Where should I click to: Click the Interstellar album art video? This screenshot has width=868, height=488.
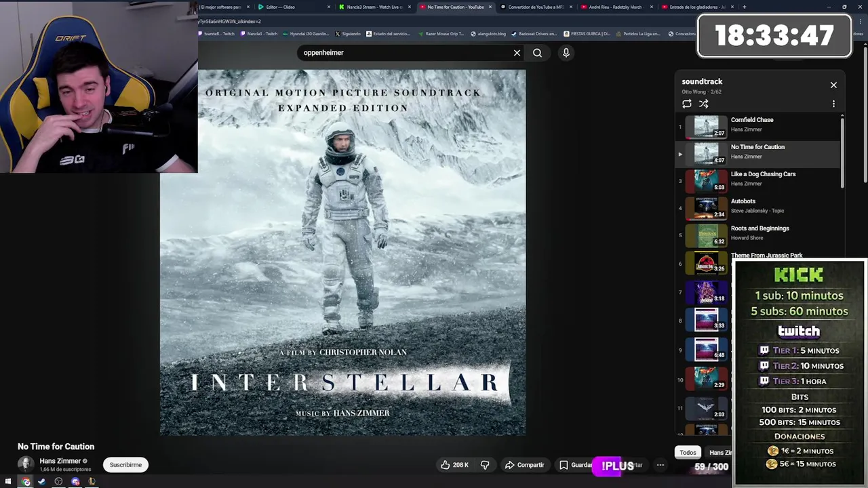tap(342, 252)
